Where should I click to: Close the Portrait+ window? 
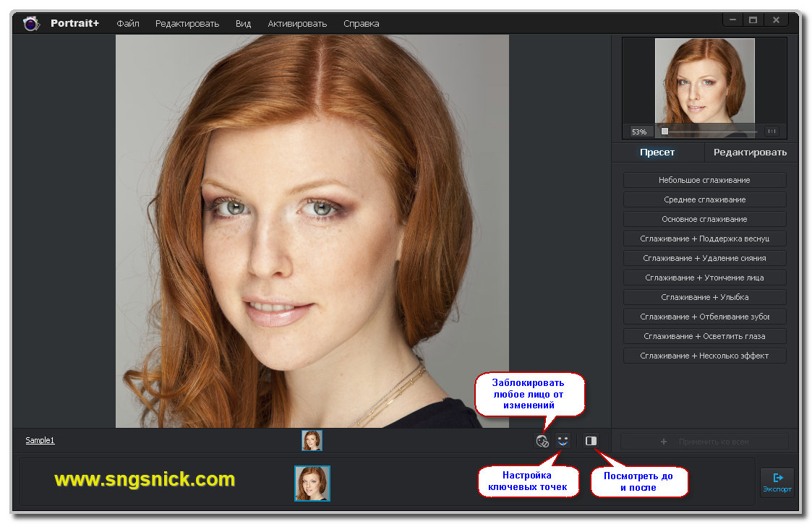click(x=776, y=20)
